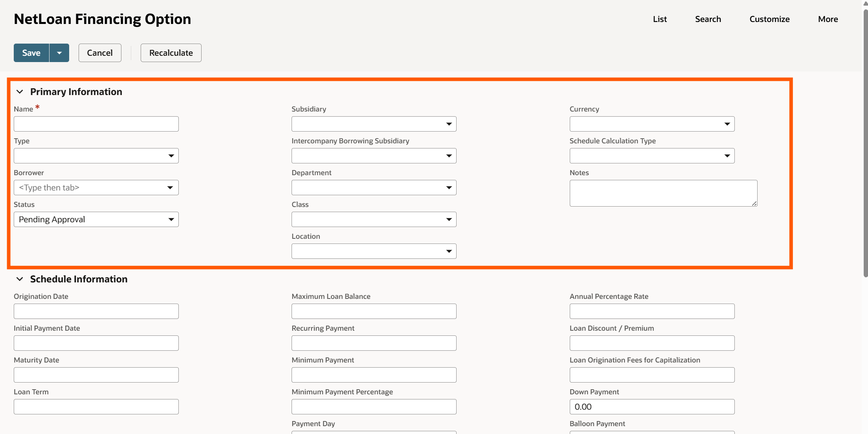The width and height of the screenshot is (868, 434).
Task: Click into the Notes text area
Action: pyautogui.click(x=663, y=193)
